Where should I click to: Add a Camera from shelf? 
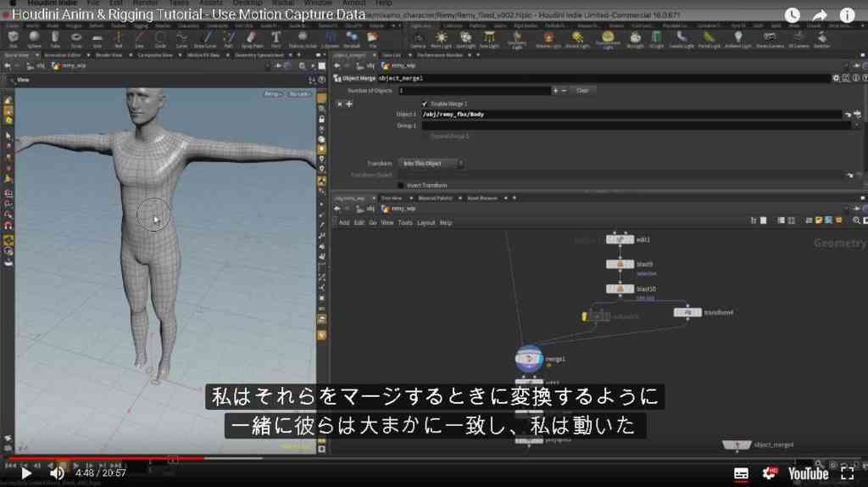click(418, 39)
